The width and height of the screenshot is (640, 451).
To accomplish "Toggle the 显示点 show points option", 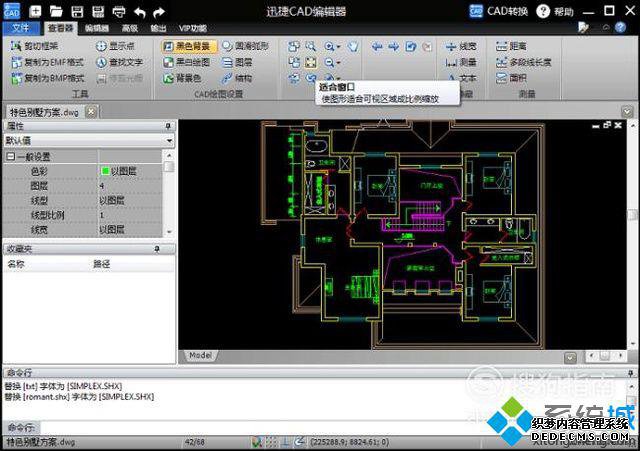I will [115, 46].
